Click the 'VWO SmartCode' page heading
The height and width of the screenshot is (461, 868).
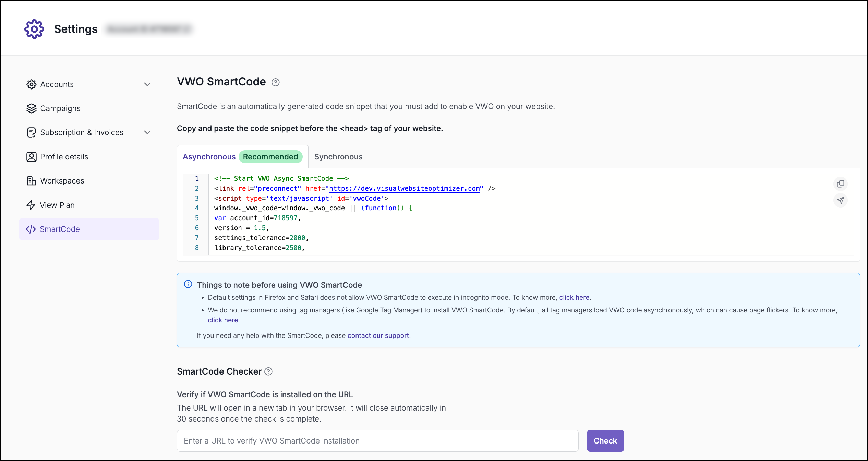221,82
